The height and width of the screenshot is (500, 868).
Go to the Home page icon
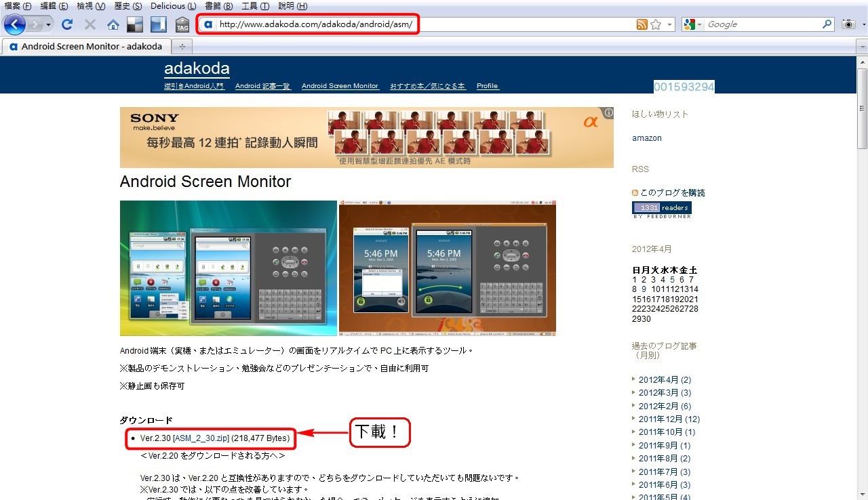tap(113, 25)
